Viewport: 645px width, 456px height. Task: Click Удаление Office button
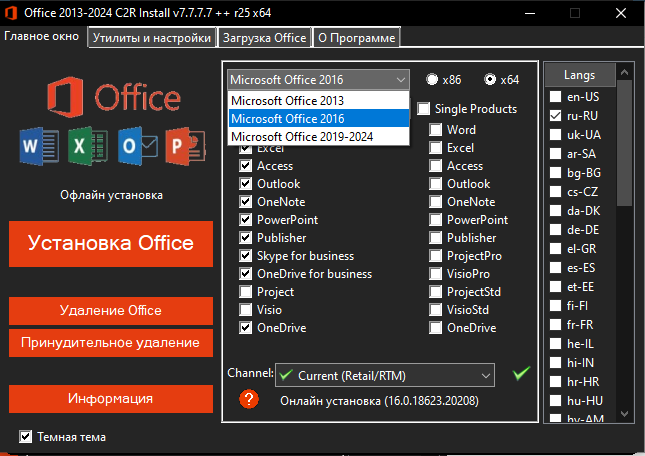tap(111, 310)
